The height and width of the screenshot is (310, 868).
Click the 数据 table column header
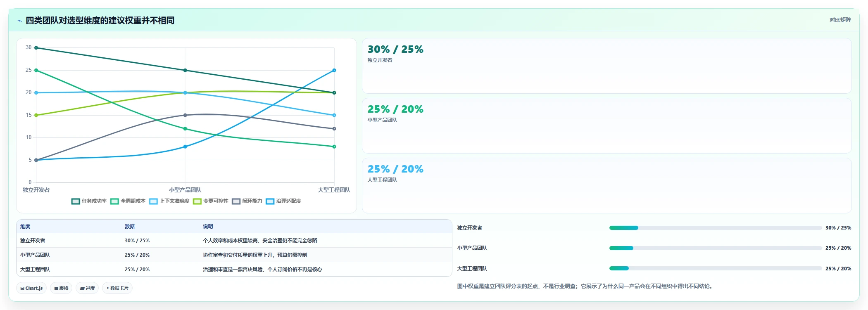coord(130,227)
